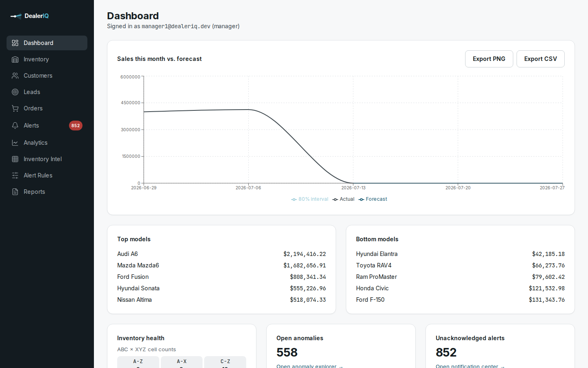Screen dimensions: 588x368
Task: Open the Reports section
Action: click(47, 192)
